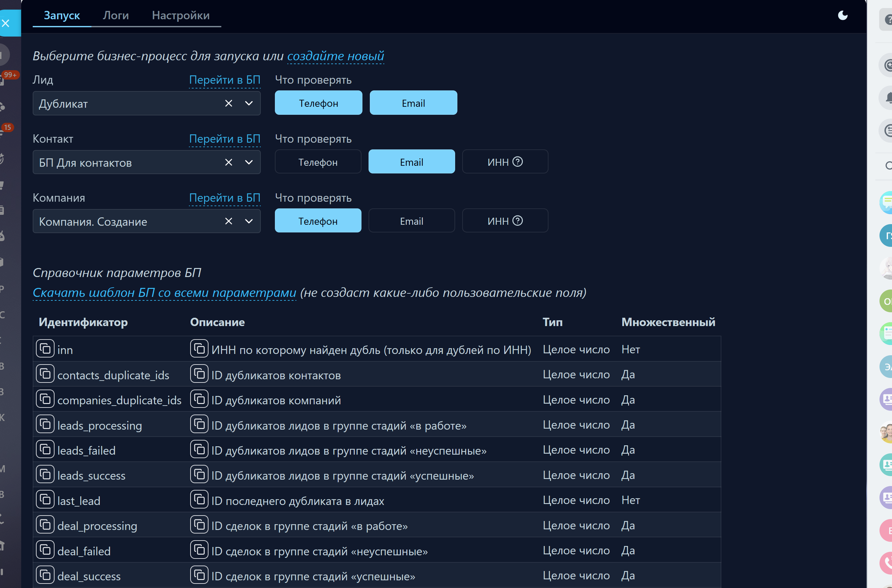Toggle Email check for Контакт

click(412, 162)
